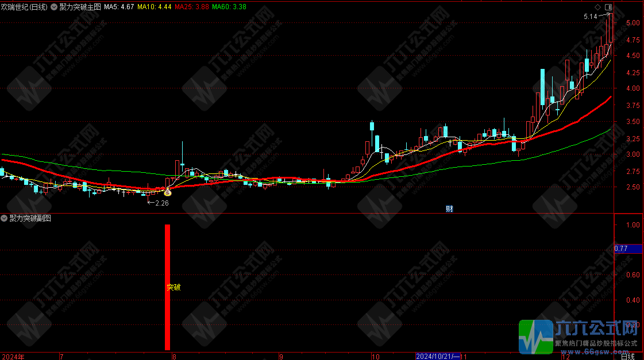This screenshot has height=360, width=644.
Task: Click the panel layout icon at top-right
Action: point(608,7)
